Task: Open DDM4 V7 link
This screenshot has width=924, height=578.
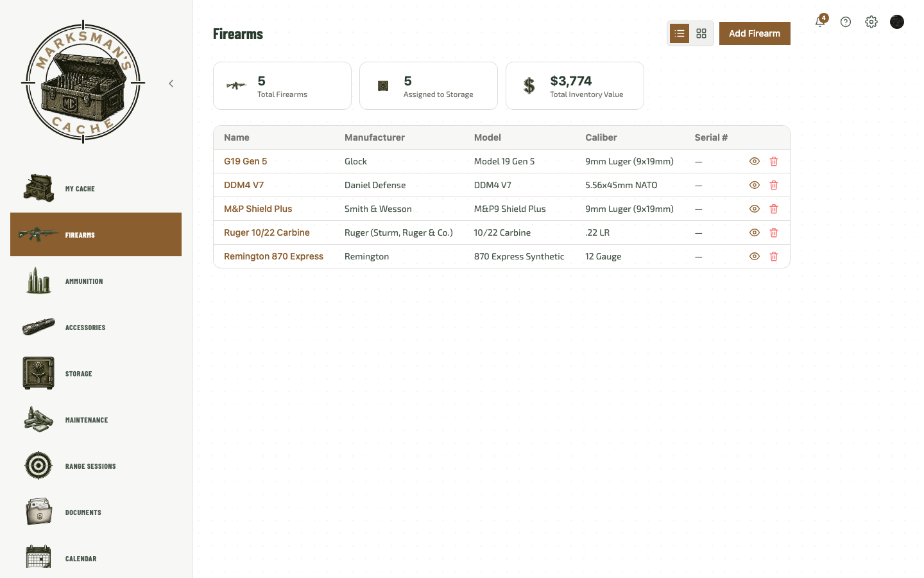Action: click(x=244, y=185)
